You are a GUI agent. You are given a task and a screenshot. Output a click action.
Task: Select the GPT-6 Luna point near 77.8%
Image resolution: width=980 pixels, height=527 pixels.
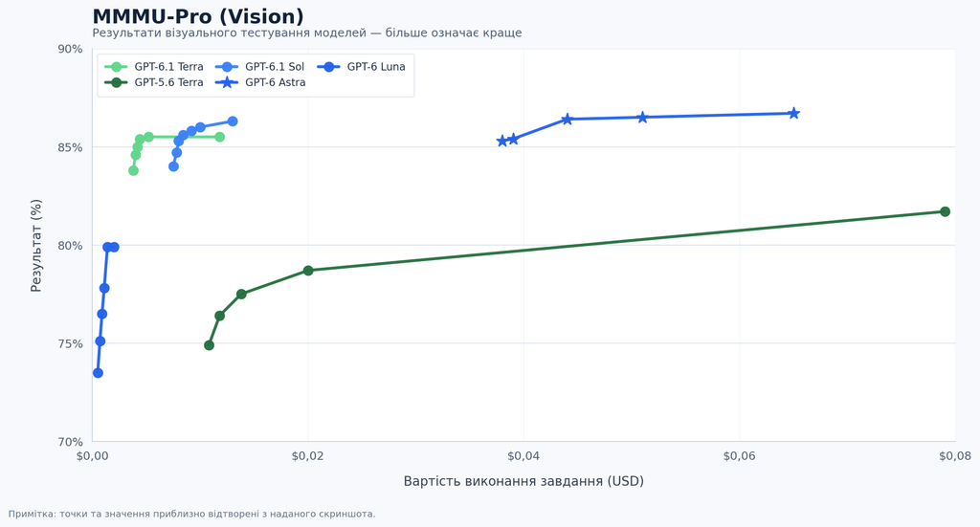pyautogui.click(x=104, y=289)
